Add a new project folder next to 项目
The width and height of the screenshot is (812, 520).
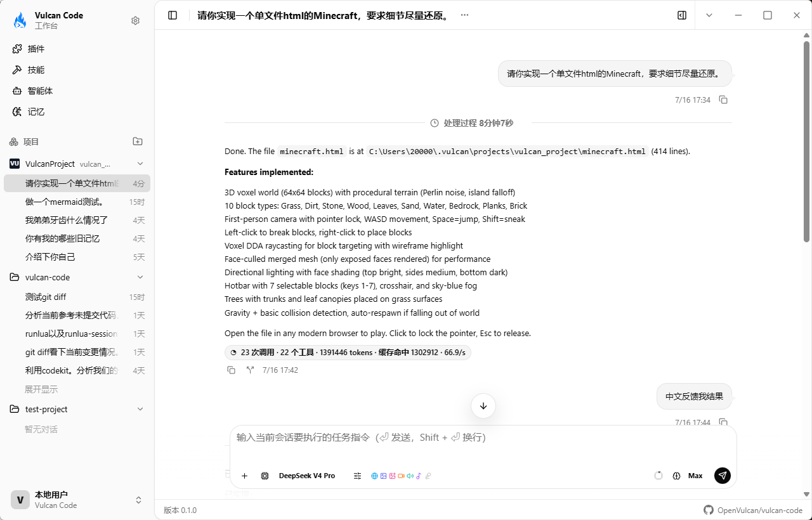(138, 141)
